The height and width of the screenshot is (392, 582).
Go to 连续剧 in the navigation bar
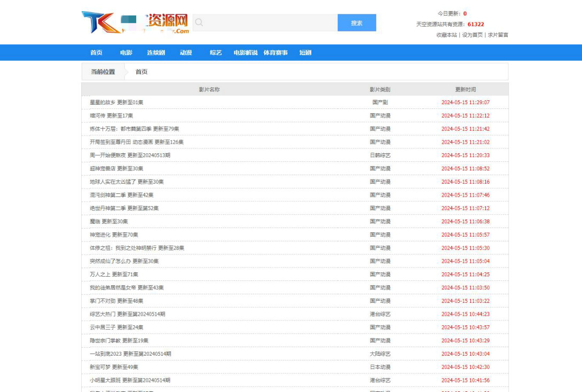(156, 53)
